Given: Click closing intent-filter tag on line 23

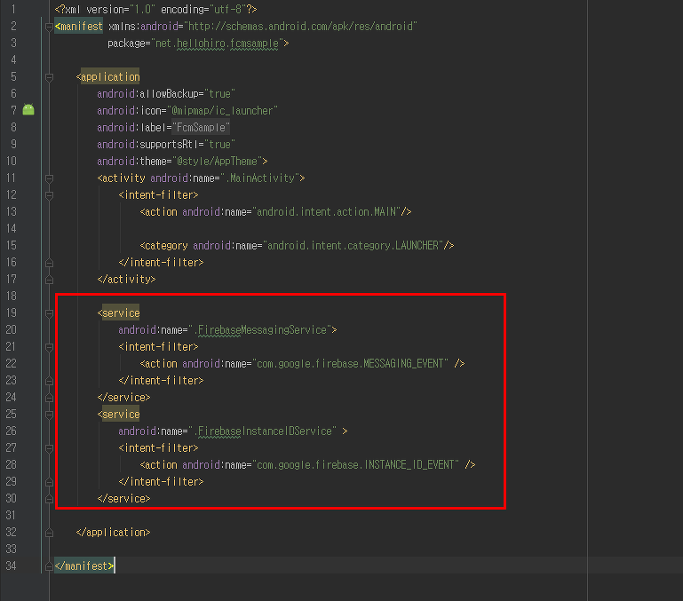Looking at the screenshot, I should (161, 381).
